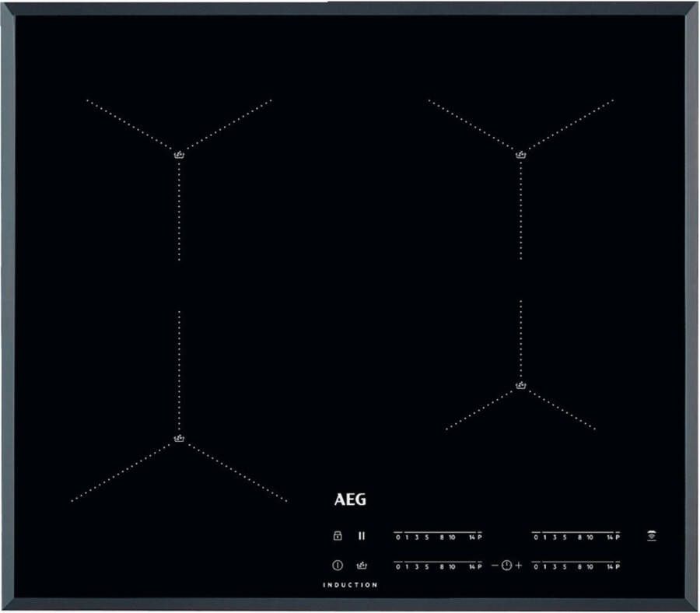The height and width of the screenshot is (613, 700).
Task: Set upper-right heat slider to level 8
Action: point(579,537)
